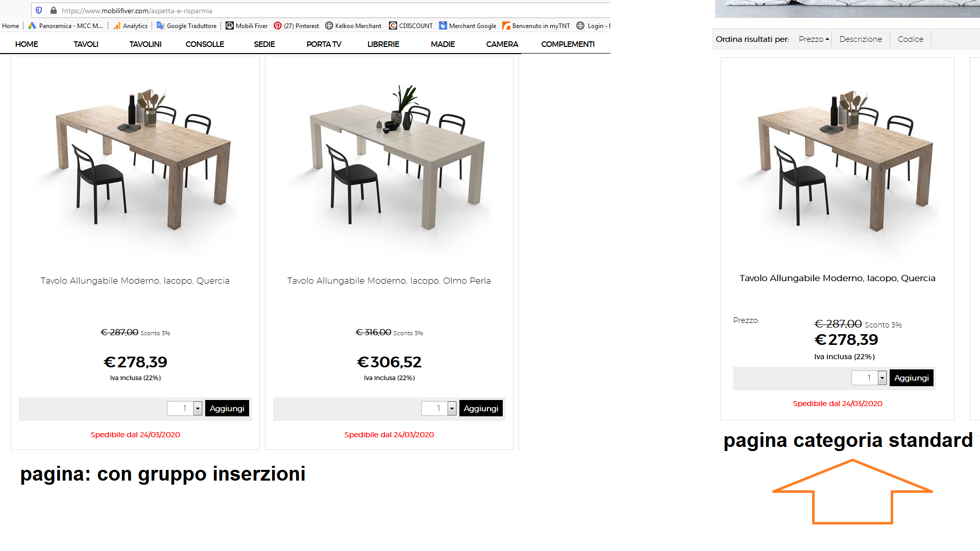This screenshot has height=551, width=980.
Task: Open the Merchant Google bookmark
Action: tap(468, 26)
